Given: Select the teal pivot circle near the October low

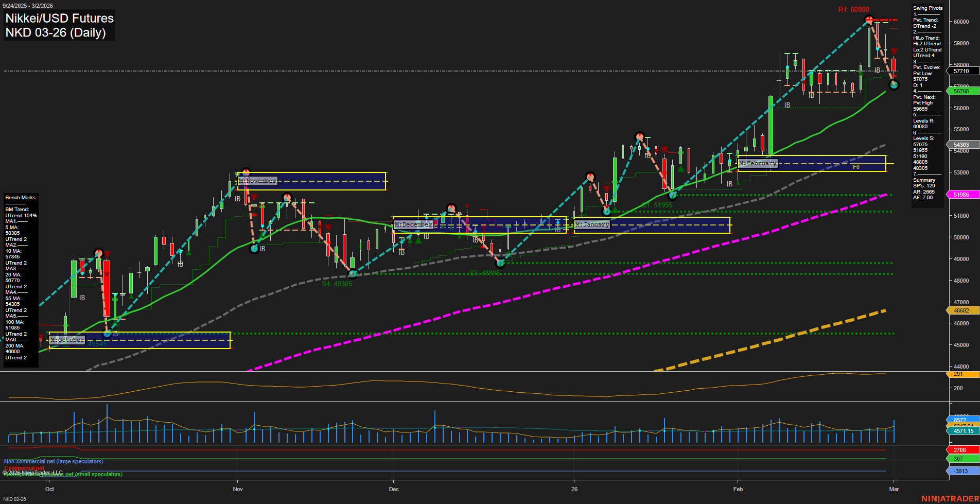Looking at the screenshot, I should click(107, 335).
